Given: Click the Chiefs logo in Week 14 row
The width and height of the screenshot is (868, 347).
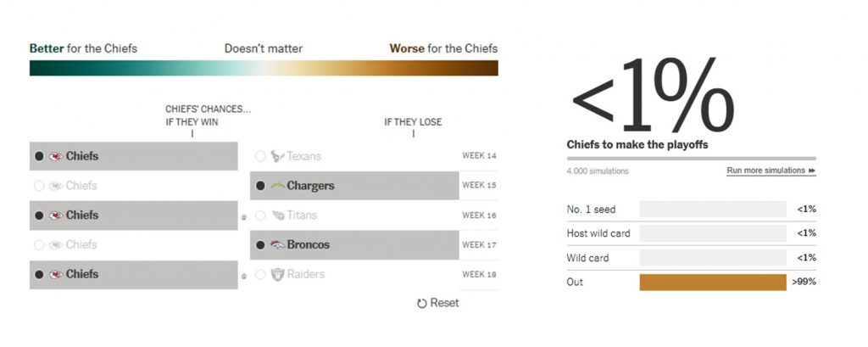Looking at the screenshot, I should [56, 156].
